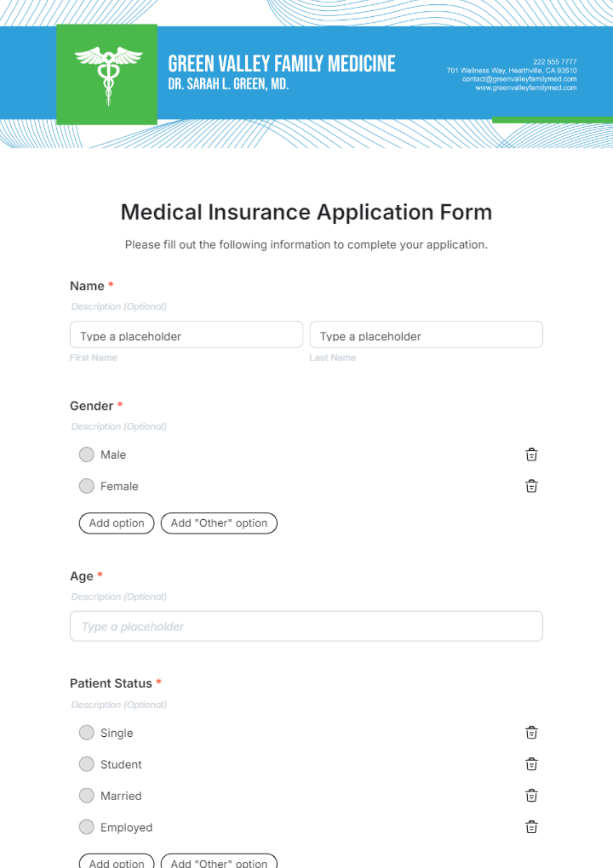The image size is (613, 868).
Task: Click Add option under Gender
Action: coord(116,523)
